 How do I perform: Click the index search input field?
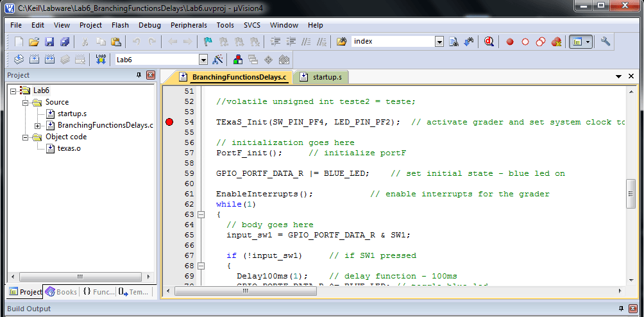point(393,42)
